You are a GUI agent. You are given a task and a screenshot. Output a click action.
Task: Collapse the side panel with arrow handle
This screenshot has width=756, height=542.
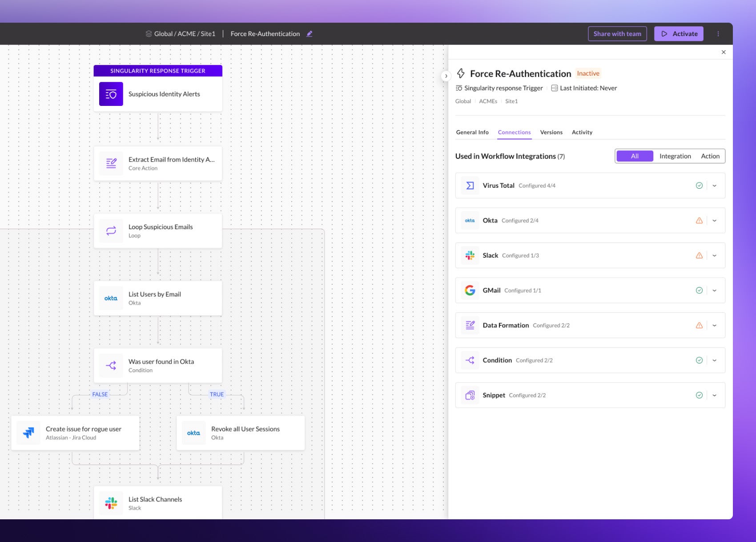(x=446, y=76)
